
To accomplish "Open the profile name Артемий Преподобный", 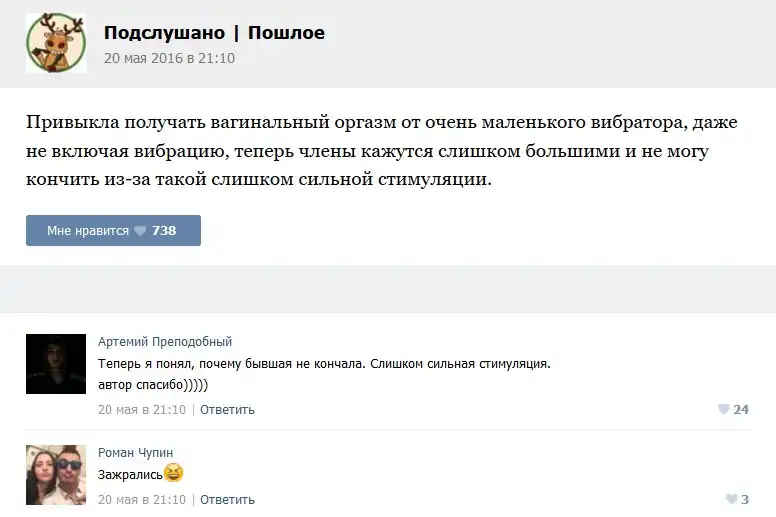I will pos(165,342).
